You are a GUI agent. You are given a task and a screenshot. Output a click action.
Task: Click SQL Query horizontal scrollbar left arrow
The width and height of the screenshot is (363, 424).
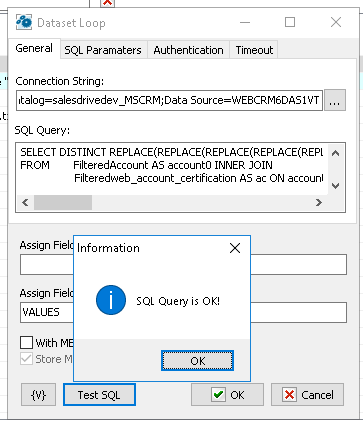pos(25,202)
